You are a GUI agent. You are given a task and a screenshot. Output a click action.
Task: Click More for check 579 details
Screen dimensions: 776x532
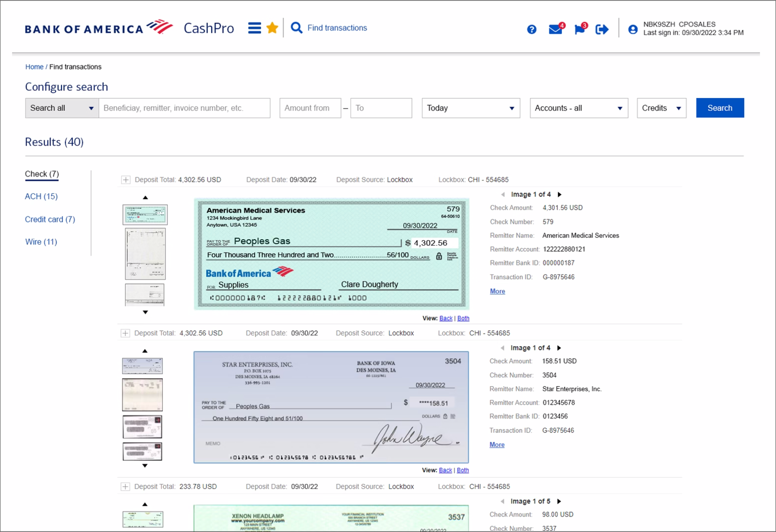[498, 291]
